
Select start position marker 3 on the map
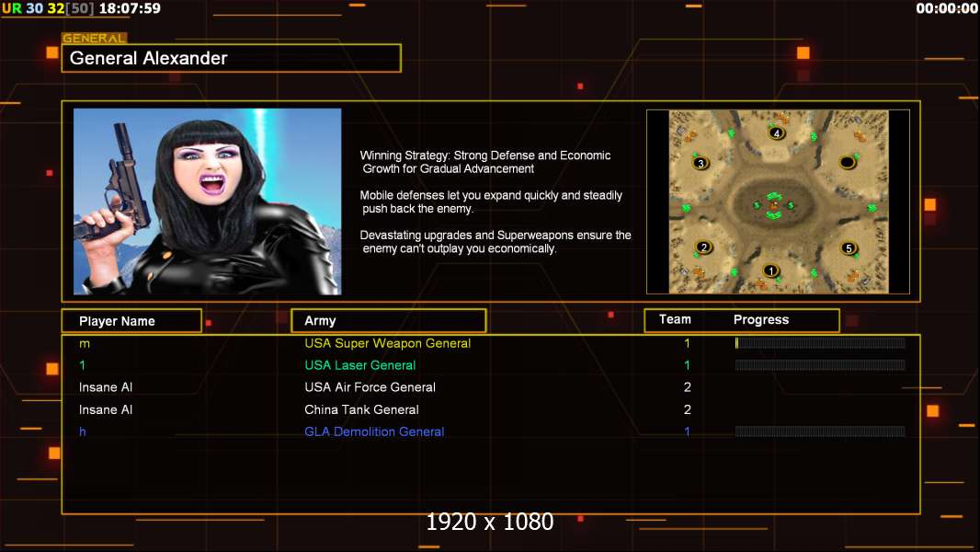coord(701,163)
